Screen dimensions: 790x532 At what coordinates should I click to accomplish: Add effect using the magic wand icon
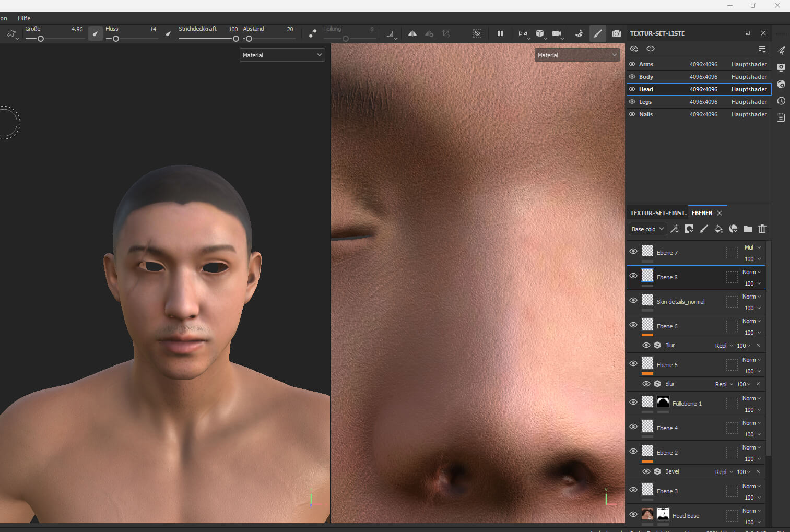pyautogui.click(x=675, y=229)
